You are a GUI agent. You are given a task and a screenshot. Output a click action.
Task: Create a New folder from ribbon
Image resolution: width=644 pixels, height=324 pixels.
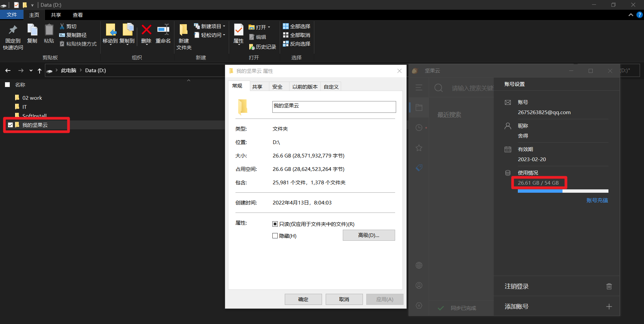point(184,37)
